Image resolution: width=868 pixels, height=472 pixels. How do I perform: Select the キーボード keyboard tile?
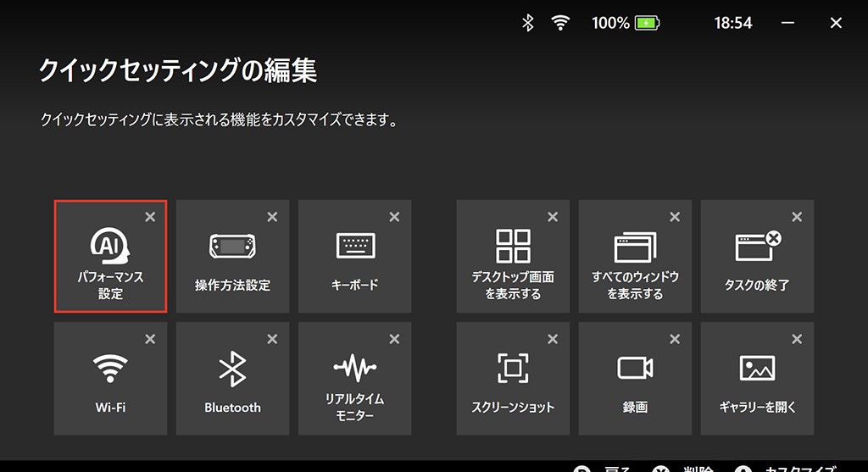coord(355,256)
